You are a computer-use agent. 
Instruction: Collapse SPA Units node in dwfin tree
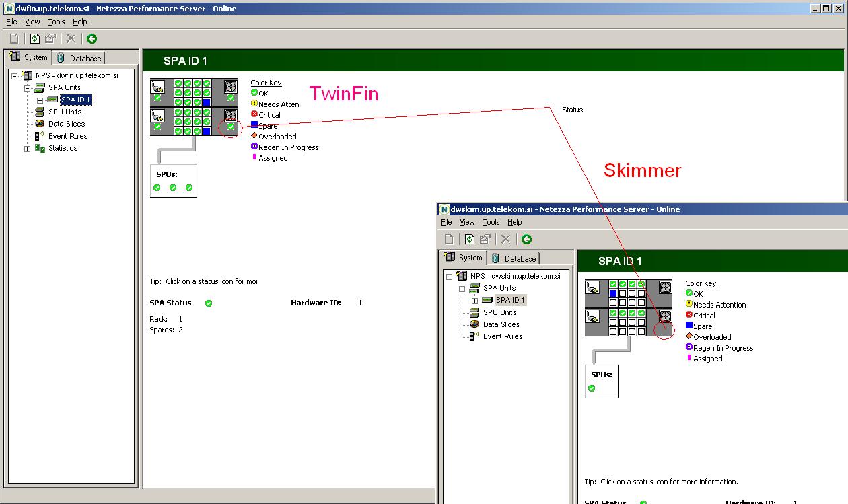tap(28, 88)
